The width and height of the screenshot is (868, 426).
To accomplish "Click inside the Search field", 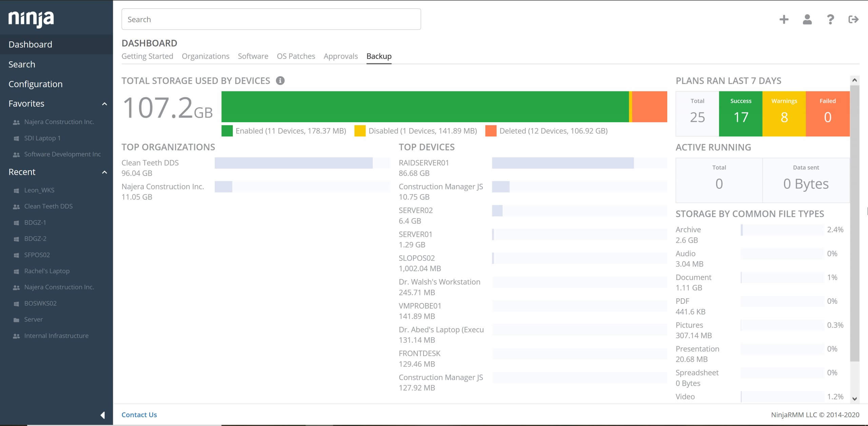I will point(271,19).
